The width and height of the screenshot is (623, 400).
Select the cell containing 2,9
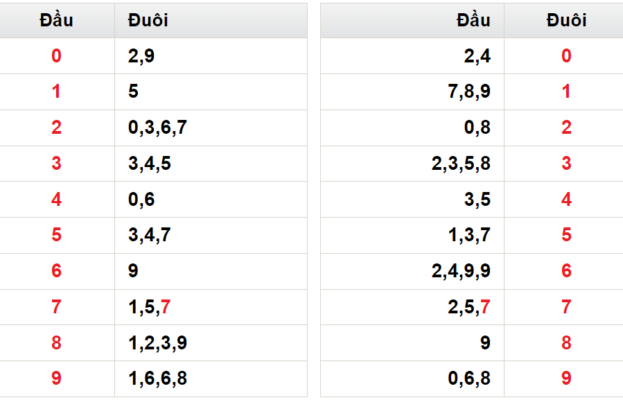[x=211, y=56]
